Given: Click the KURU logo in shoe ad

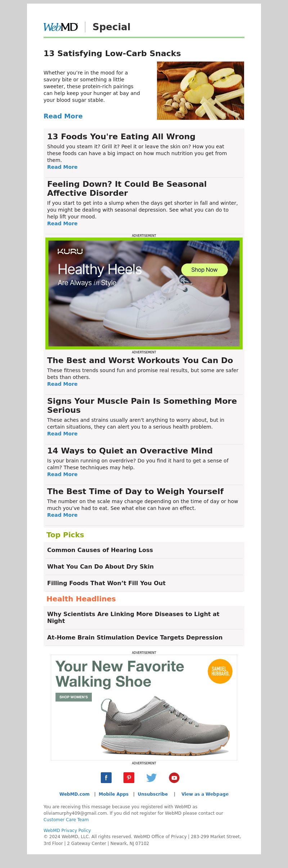Looking at the screenshot, I should (70, 251).
